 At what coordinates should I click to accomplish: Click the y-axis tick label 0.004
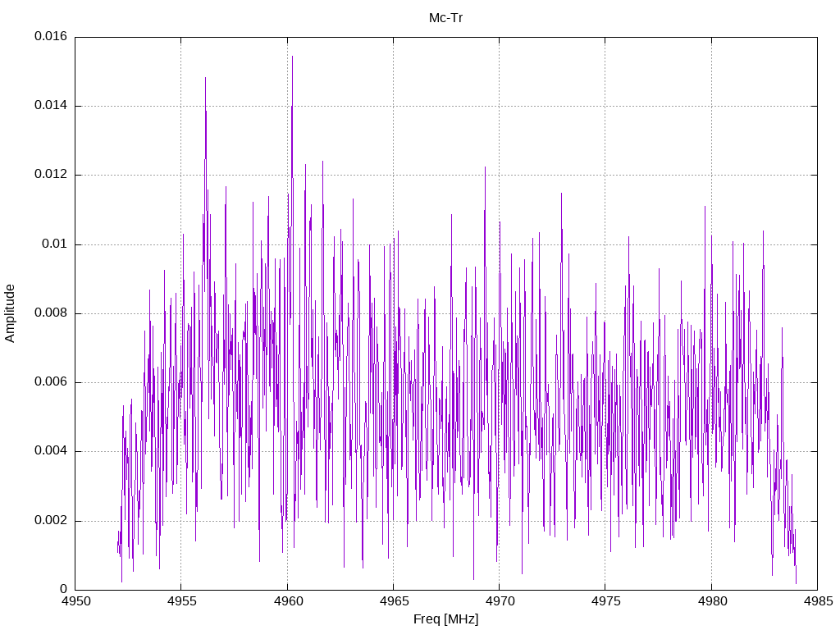click(51, 452)
